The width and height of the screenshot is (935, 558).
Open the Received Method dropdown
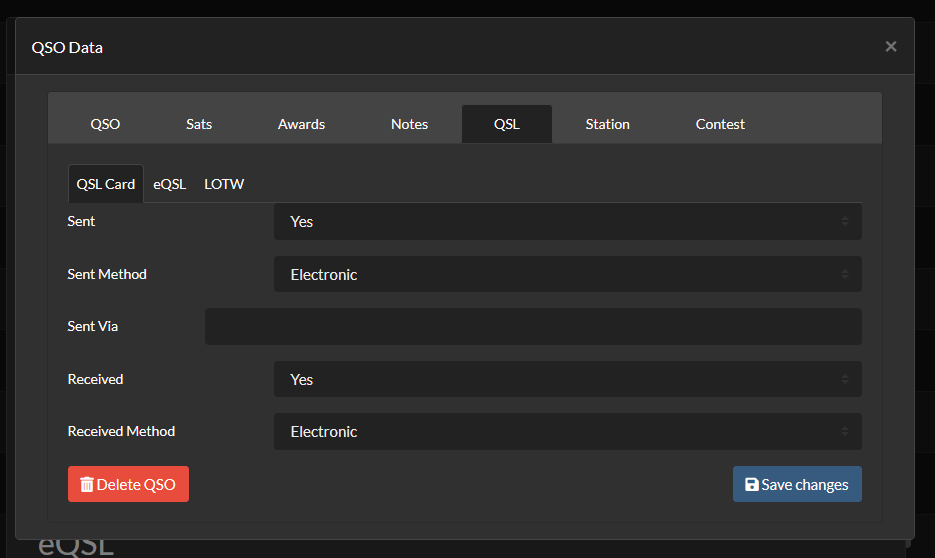568,432
